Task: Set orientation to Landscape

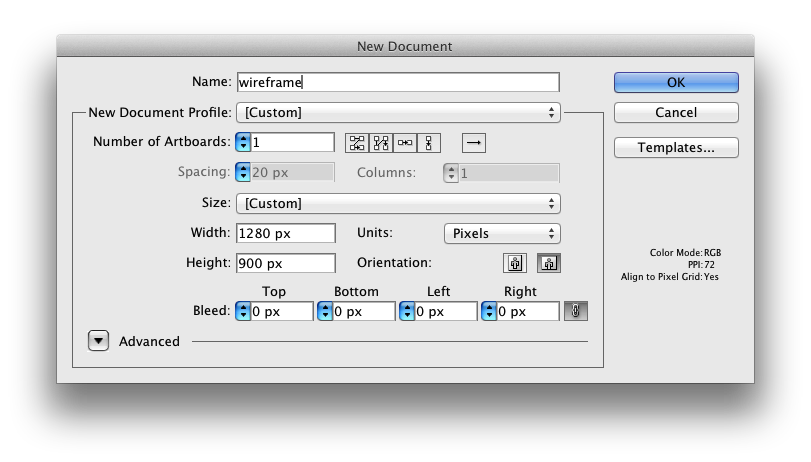Action: (x=548, y=264)
